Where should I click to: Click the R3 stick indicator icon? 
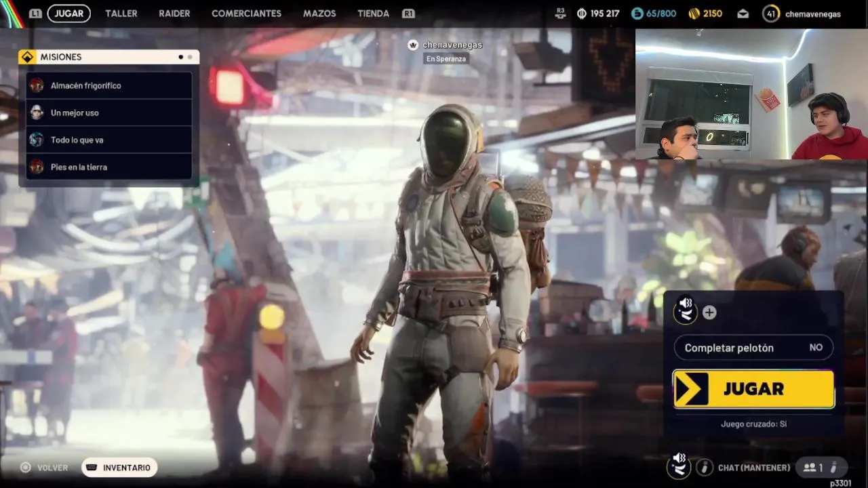pos(560,13)
